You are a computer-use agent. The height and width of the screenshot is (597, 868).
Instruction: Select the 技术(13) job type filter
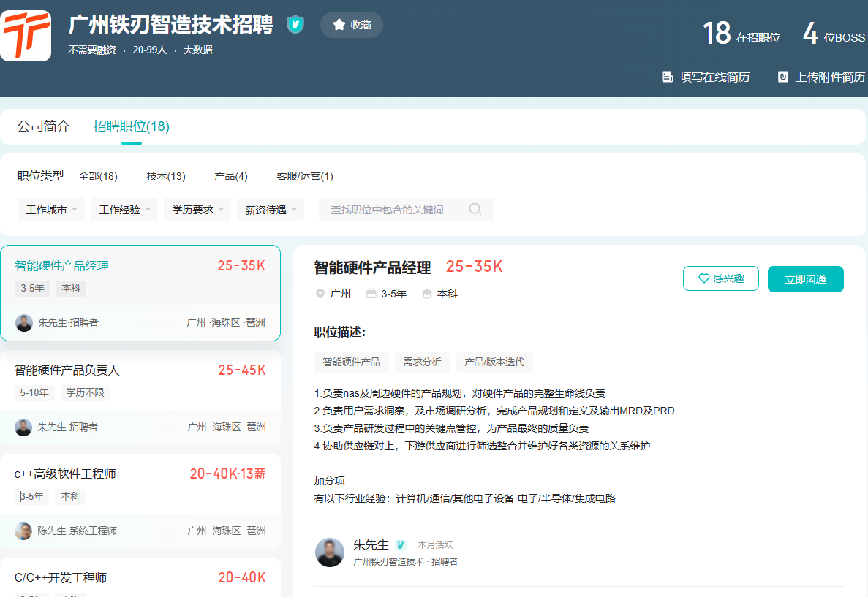(x=166, y=176)
